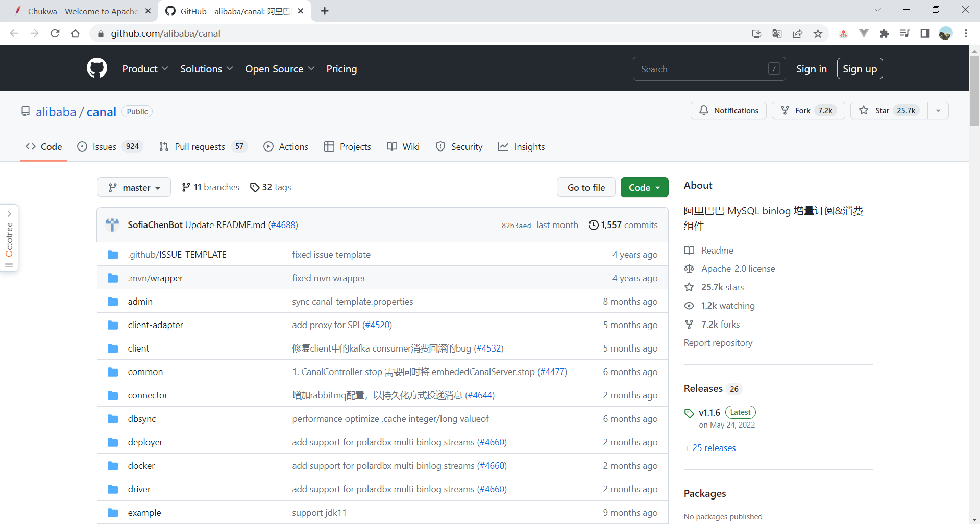Click the Report repository link
The width and height of the screenshot is (980, 524).
(718, 343)
